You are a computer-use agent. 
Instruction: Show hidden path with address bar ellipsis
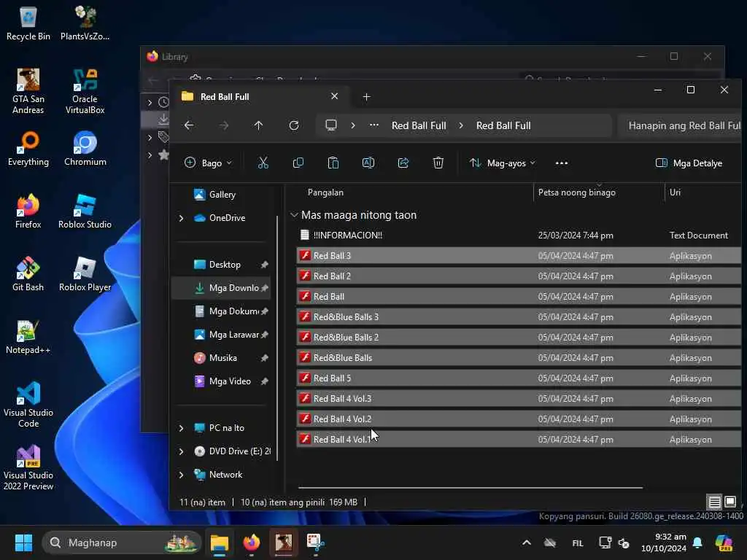[374, 125]
